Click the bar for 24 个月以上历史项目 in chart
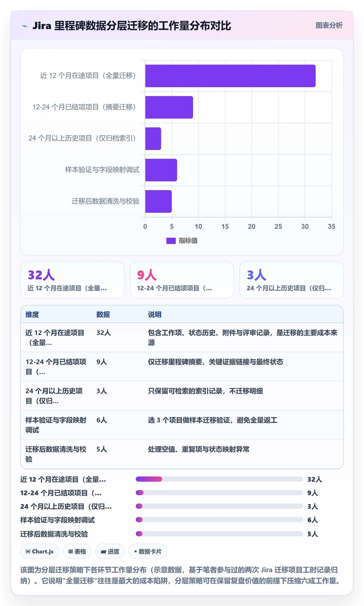Viewport: 364px width, 606px height. click(153, 139)
